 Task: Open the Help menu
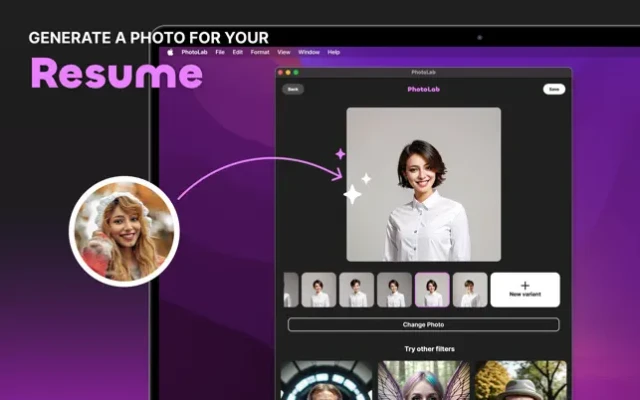pos(334,51)
